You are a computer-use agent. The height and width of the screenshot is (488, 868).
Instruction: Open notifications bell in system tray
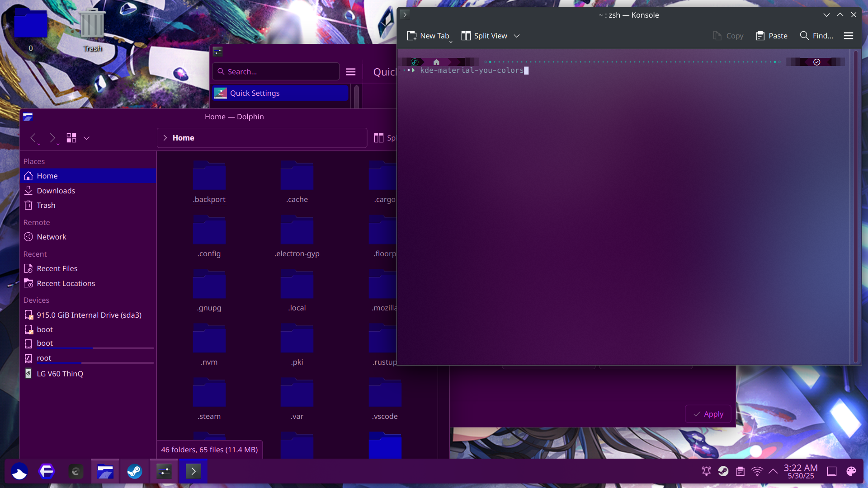click(x=706, y=472)
